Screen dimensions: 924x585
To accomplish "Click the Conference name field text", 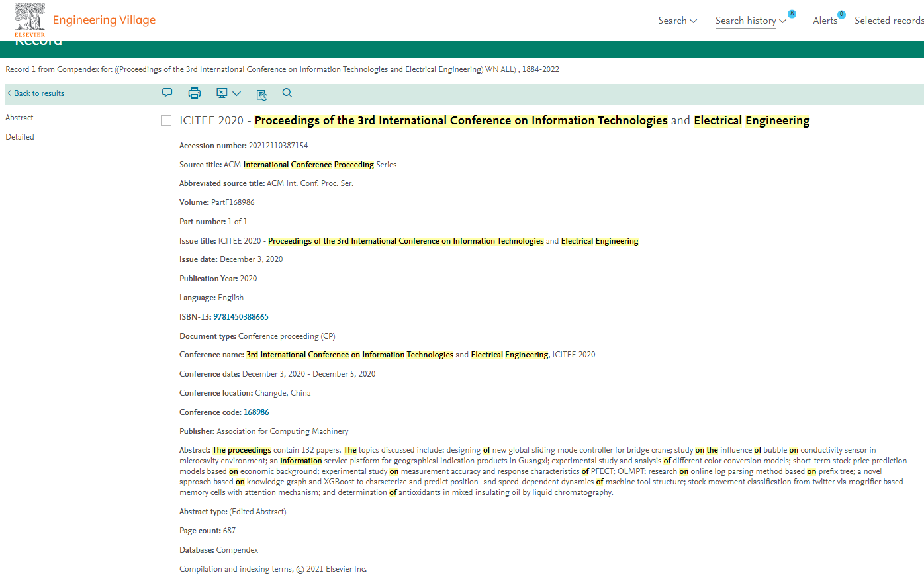I will pyautogui.click(x=420, y=355).
